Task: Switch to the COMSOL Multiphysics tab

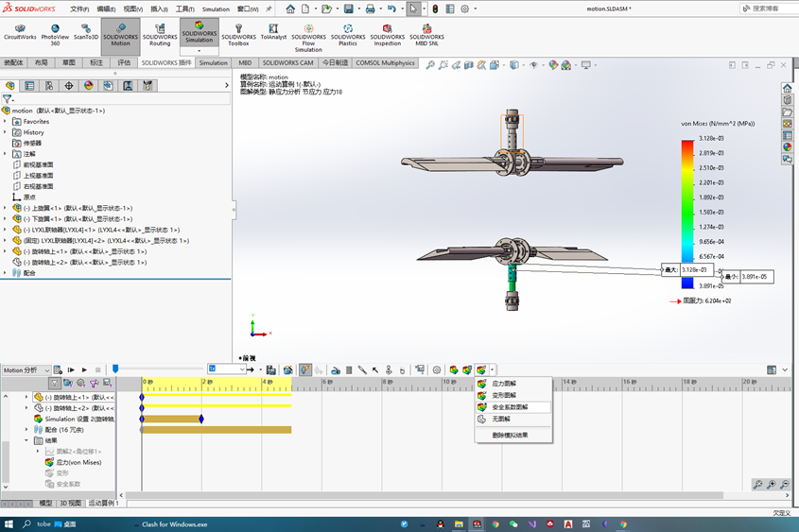Action: point(385,63)
